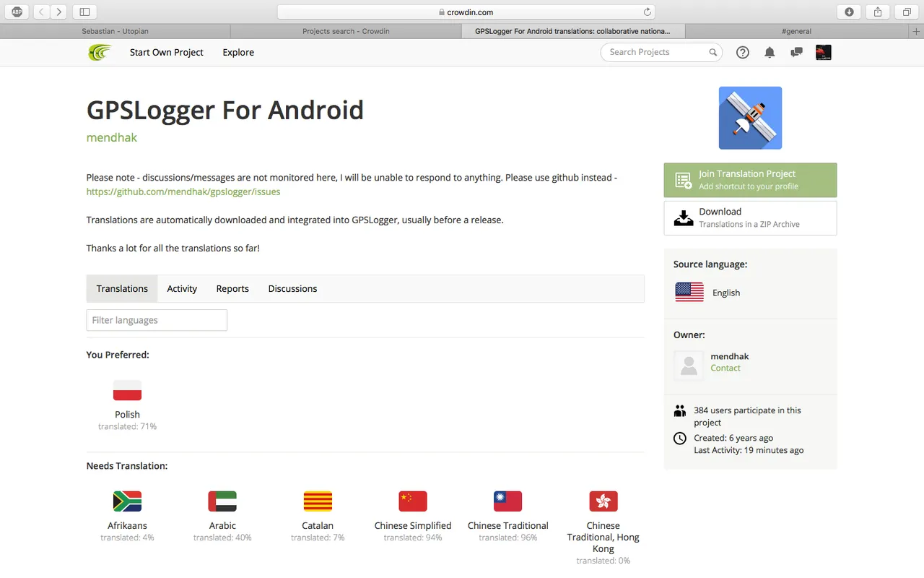Viewport: 924px width, 578px height.
Task: Open the help question mark icon
Action: click(x=742, y=52)
